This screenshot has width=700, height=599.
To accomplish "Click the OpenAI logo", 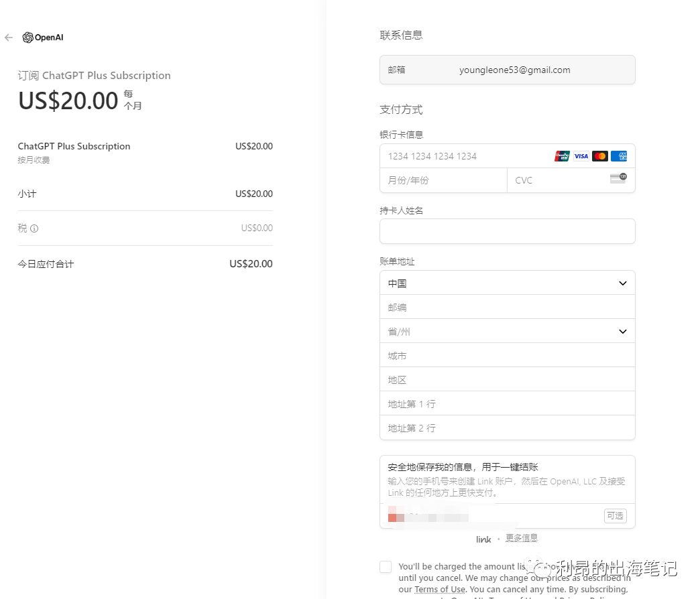I will pos(43,38).
